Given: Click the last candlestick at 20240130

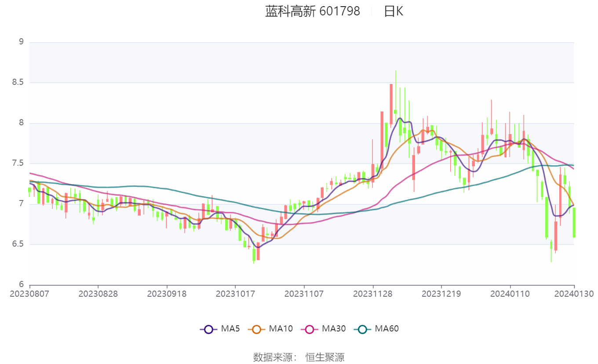Looking at the screenshot, I should 574,222.
